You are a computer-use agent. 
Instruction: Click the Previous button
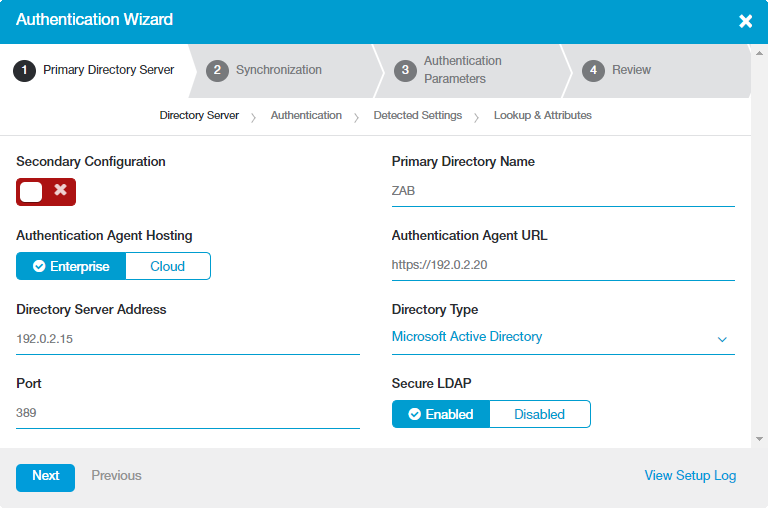pyautogui.click(x=116, y=476)
